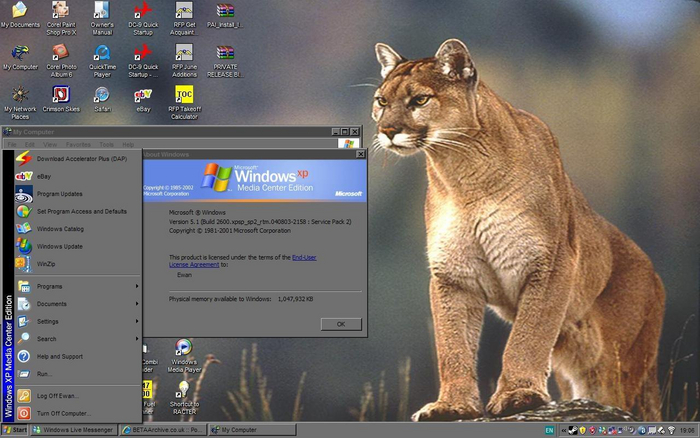
Task: Click the Start button
Action: (x=15, y=430)
